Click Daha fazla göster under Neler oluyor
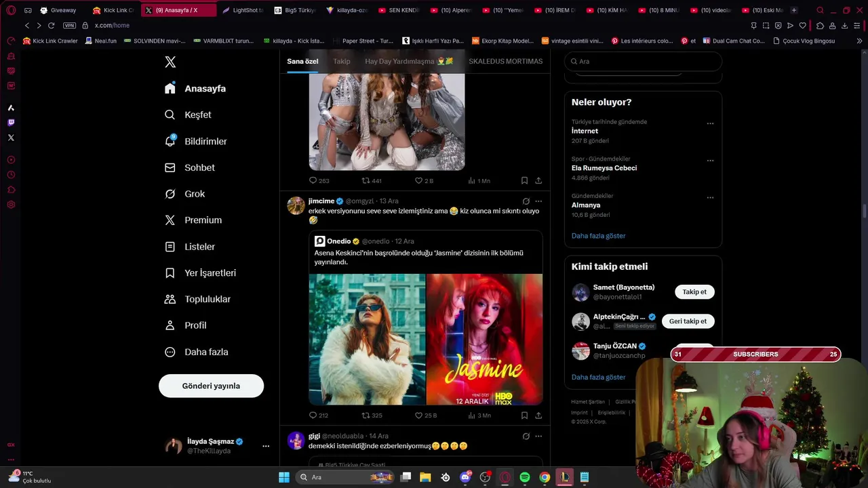The image size is (868, 488). pos(598,236)
